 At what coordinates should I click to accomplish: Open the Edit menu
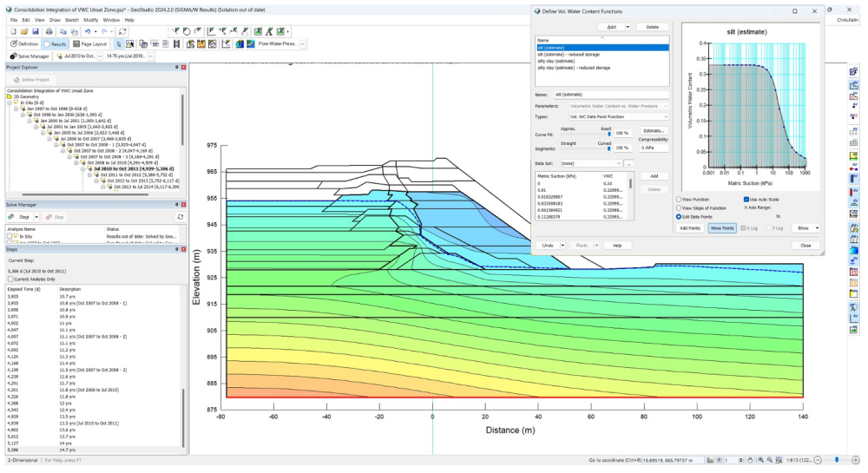tap(26, 20)
